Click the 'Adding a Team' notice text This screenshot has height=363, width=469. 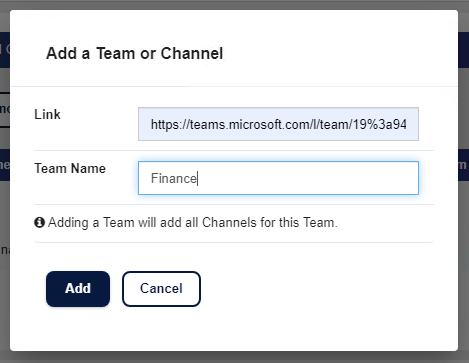pyautogui.click(x=193, y=222)
